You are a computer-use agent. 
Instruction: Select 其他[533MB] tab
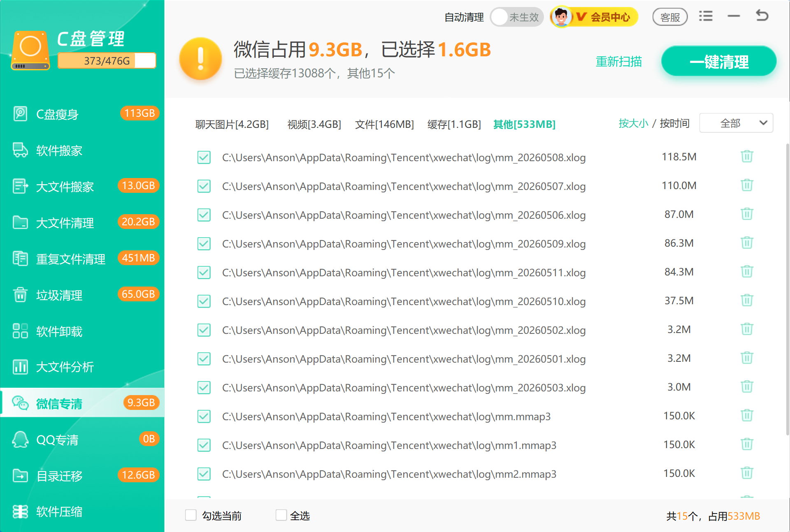525,124
